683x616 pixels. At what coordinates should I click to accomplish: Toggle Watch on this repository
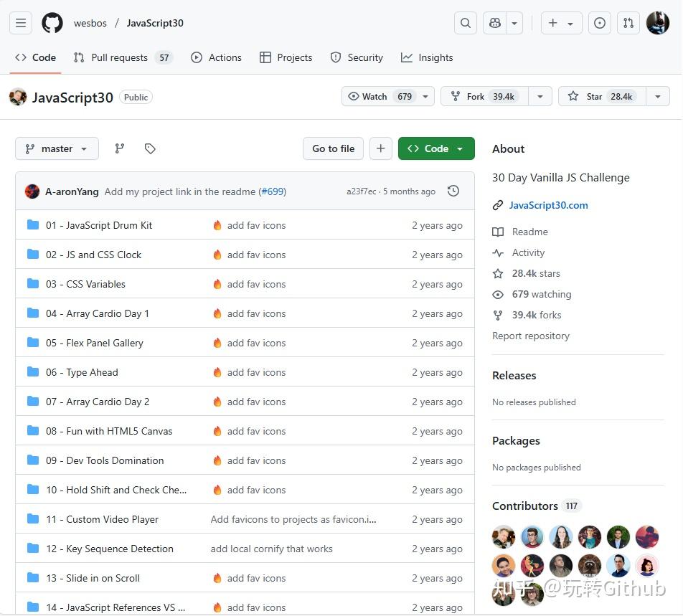pyautogui.click(x=387, y=96)
